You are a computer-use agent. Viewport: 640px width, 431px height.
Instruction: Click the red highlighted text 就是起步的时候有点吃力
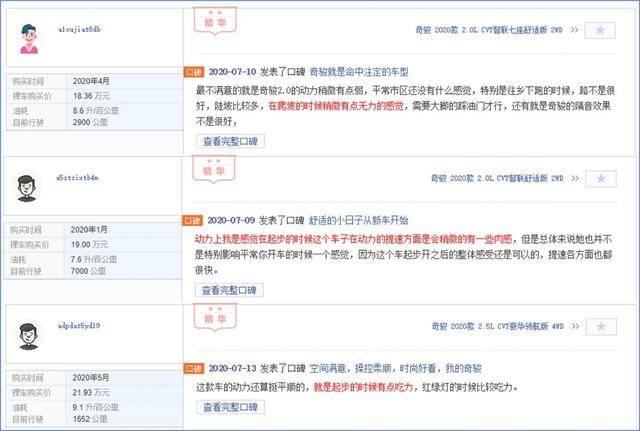363,387
